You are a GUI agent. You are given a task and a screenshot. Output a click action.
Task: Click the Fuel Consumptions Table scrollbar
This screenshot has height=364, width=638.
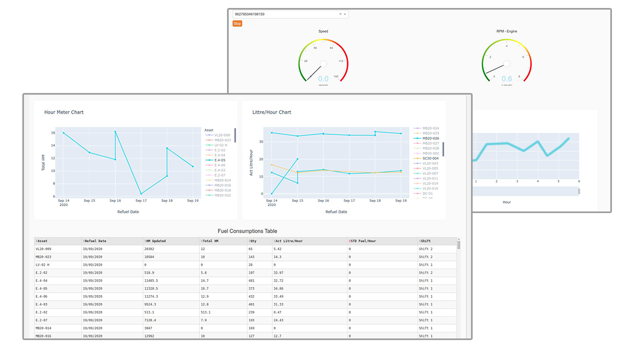coord(458,245)
